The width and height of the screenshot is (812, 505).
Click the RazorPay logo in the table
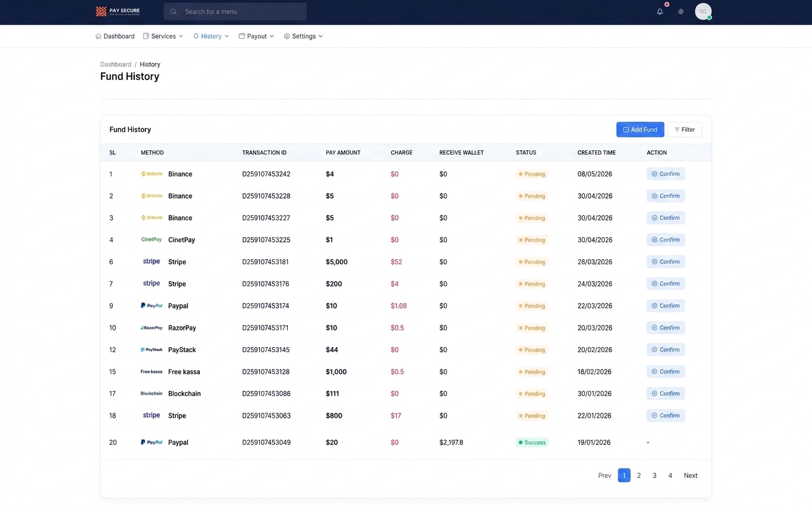pyautogui.click(x=152, y=328)
